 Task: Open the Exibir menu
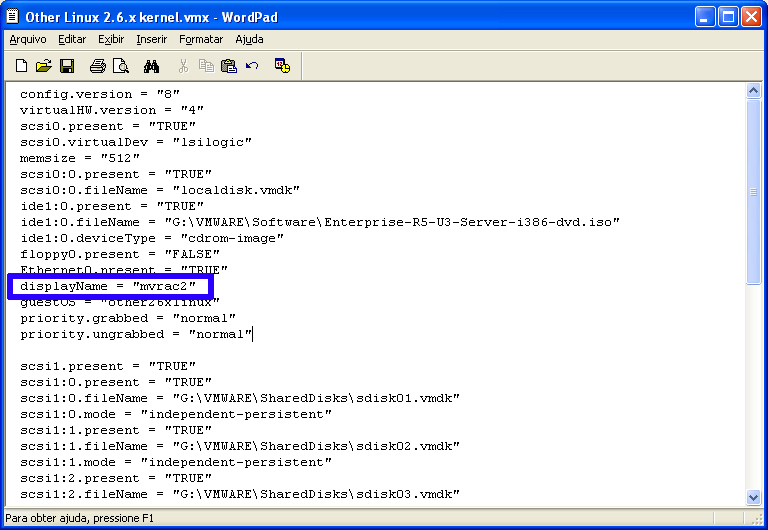(x=111, y=39)
